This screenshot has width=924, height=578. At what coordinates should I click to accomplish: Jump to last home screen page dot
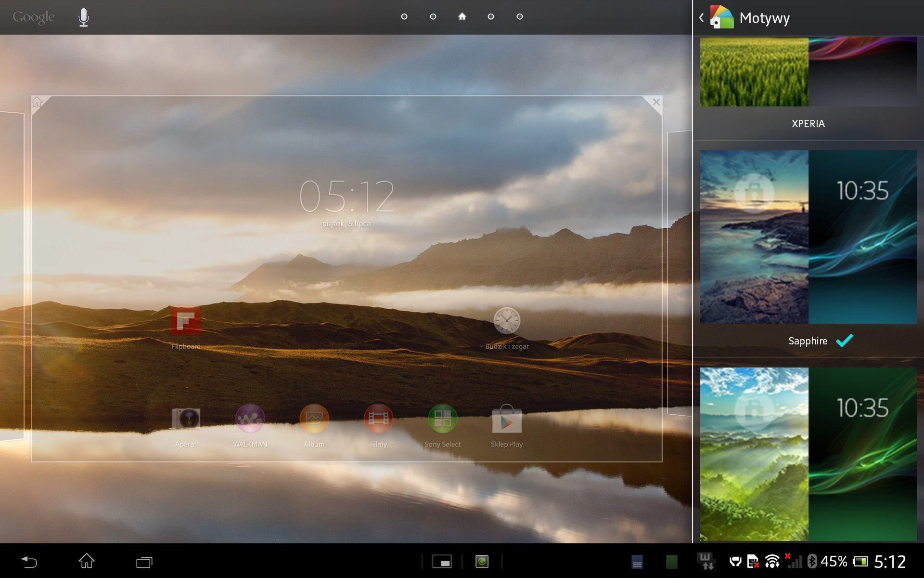[520, 17]
